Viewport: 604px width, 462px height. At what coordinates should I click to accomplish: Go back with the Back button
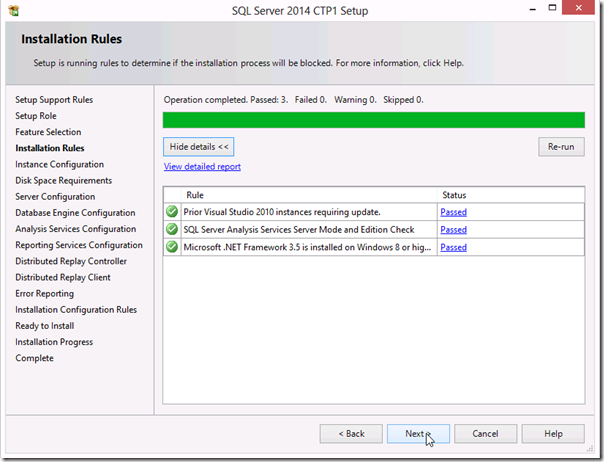[x=351, y=434]
